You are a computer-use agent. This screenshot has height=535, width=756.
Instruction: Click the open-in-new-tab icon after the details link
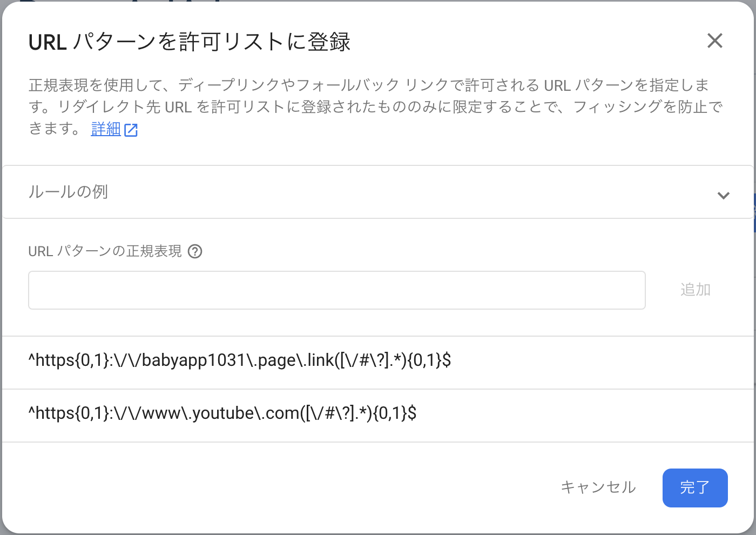131,130
